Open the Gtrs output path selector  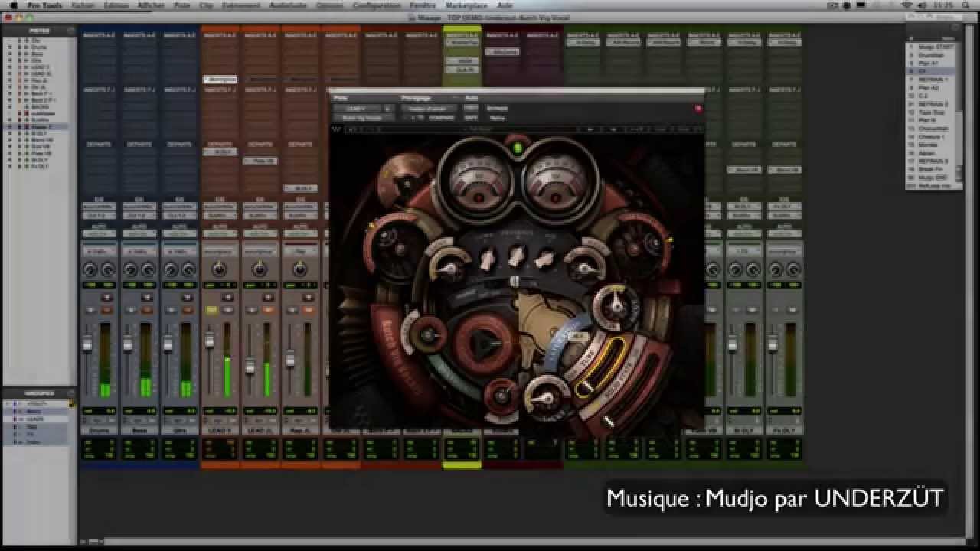pyautogui.click(x=179, y=215)
